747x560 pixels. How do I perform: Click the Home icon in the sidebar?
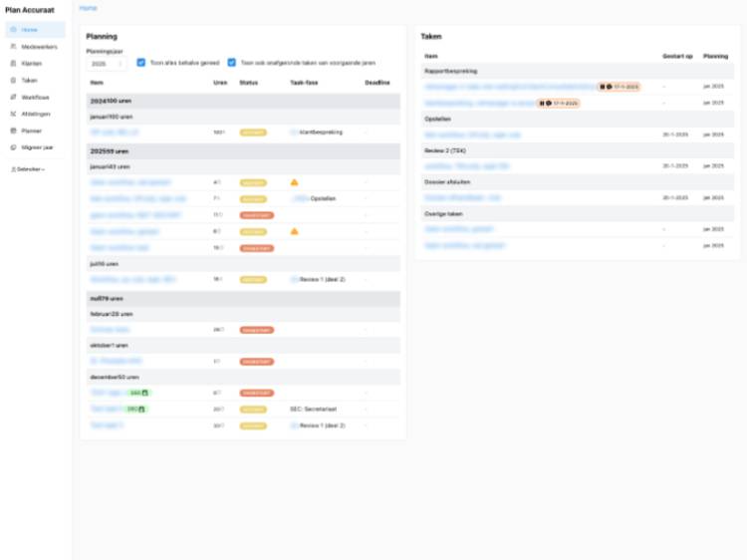click(x=13, y=30)
